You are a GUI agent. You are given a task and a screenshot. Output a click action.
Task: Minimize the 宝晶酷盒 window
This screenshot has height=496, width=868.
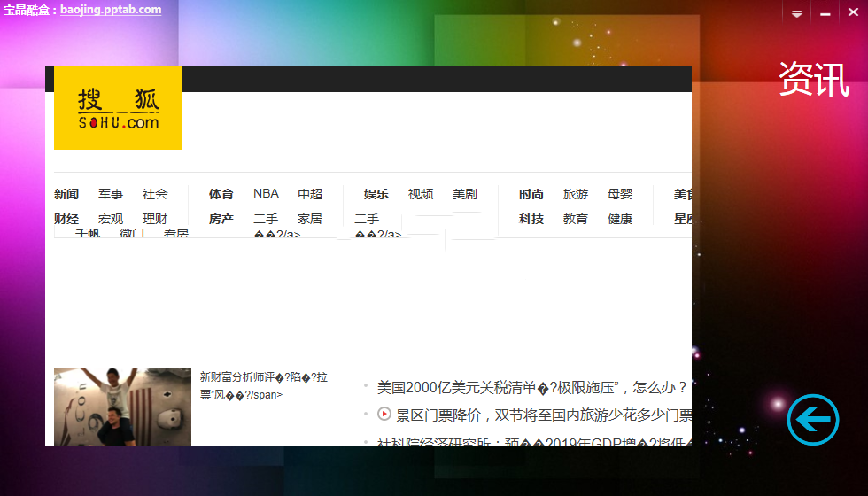tap(825, 13)
